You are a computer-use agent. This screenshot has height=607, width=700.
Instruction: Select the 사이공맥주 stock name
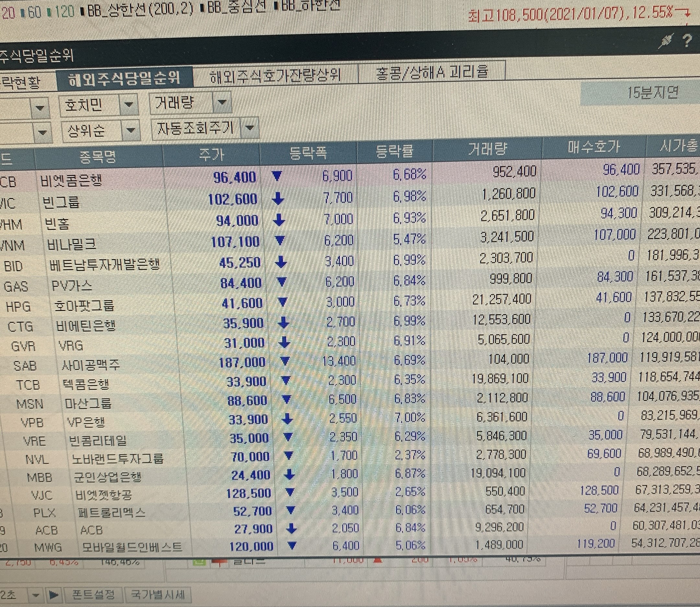90,365
